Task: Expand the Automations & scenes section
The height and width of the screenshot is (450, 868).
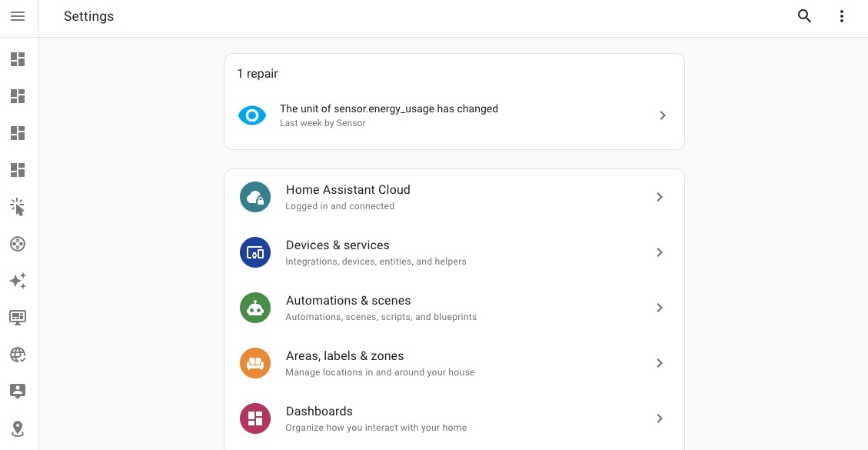Action: point(454,308)
